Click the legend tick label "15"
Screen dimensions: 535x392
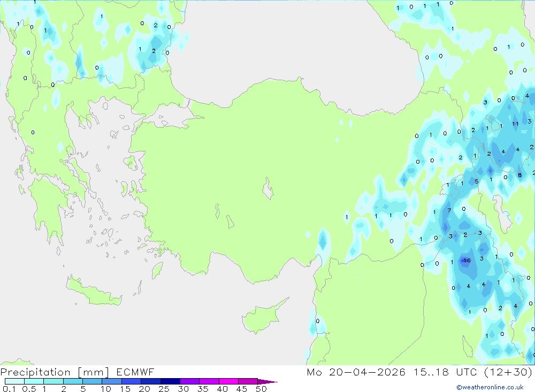[125, 389]
